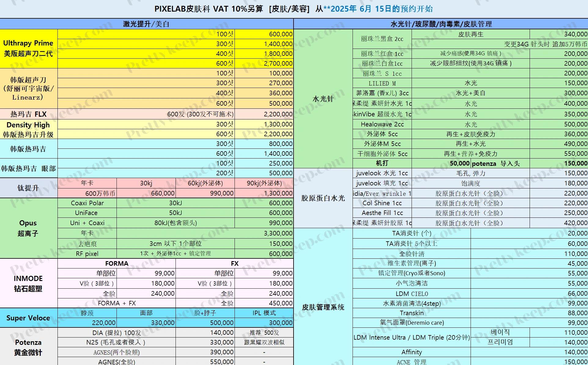Select the INMODE 钻石超塑 label cell
This screenshot has width=588, height=365.
pyautogui.click(x=29, y=283)
